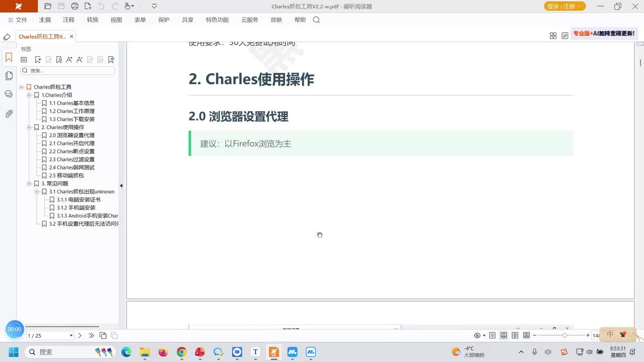Collapse the 3.1 Charles抓包出现unknown node
The width and height of the screenshot is (644, 362).
37,192
